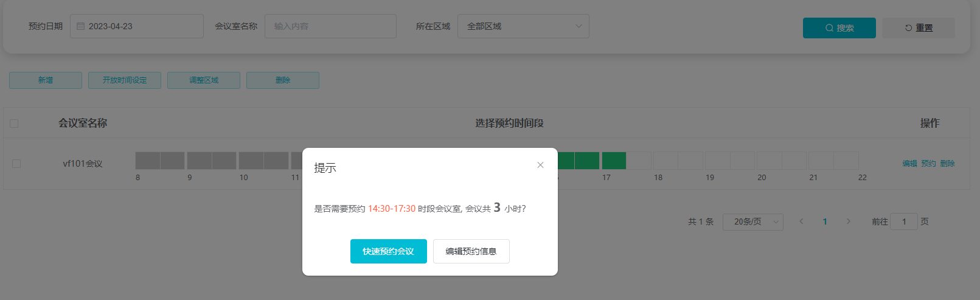Close the 提示 dialog with X icon
Image resolution: width=980 pixels, height=300 pixels.
click(540, 165)
